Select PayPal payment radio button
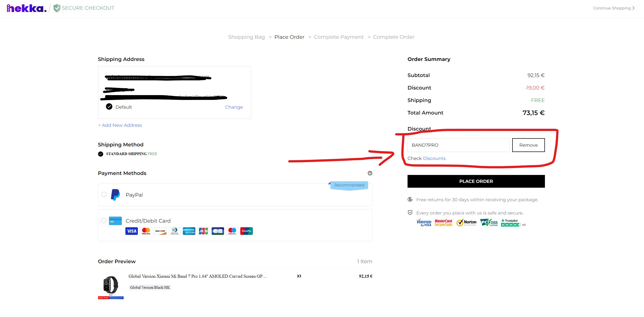644x317 pixels. [104, 194]
